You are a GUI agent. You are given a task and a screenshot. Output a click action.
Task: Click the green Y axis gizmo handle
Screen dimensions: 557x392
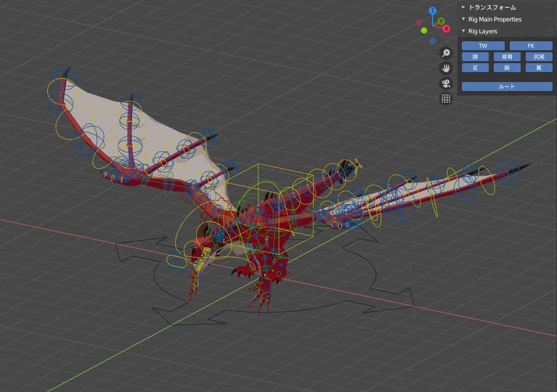[x=441, y=21]
